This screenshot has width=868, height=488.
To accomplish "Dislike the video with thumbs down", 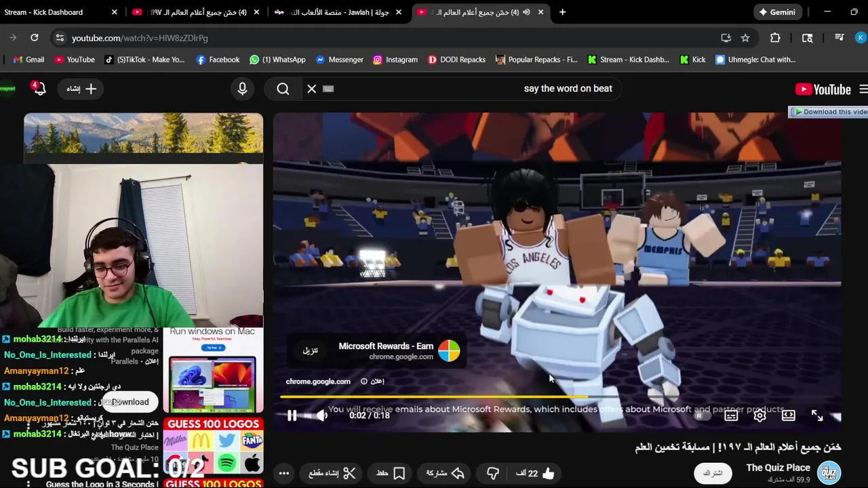I will (x=493, y=473).
